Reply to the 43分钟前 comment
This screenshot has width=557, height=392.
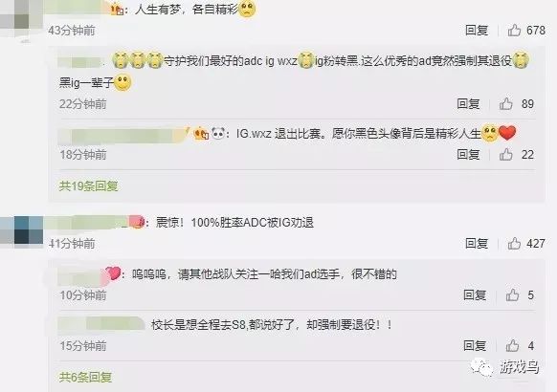(477, 31)
